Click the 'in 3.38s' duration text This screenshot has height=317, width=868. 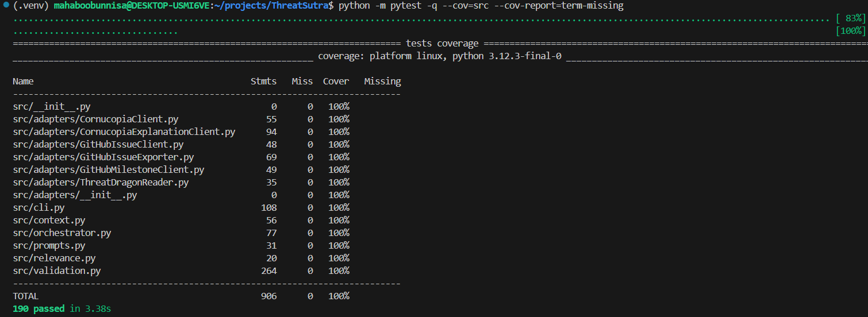point(90,309)
